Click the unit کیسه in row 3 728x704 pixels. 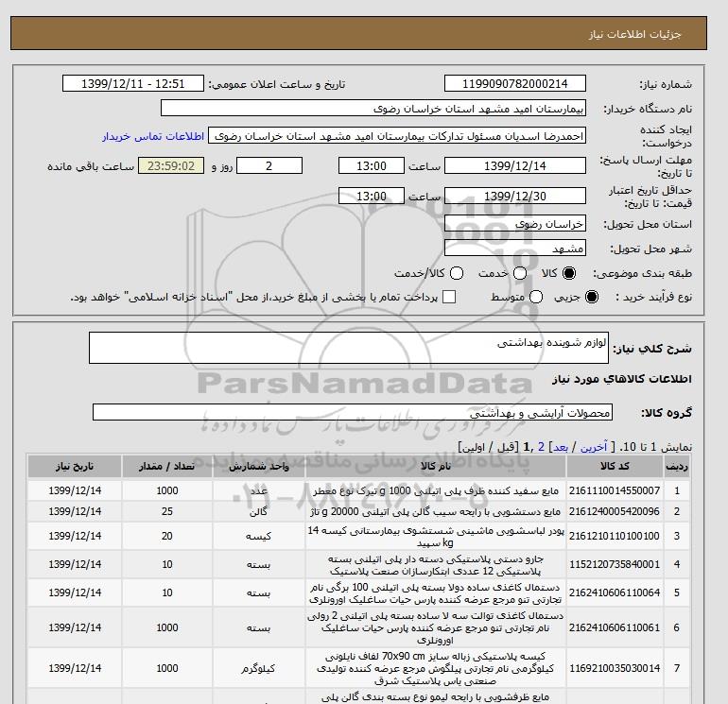[259, 536]
